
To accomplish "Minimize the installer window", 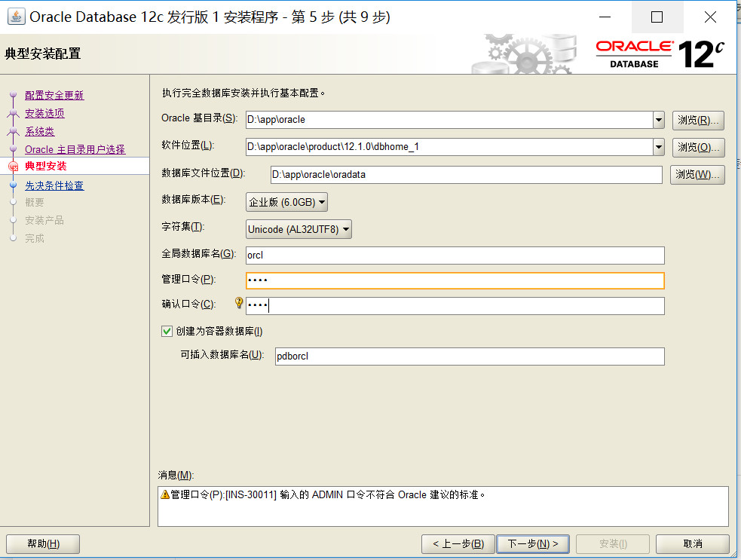I will point(605,17).
